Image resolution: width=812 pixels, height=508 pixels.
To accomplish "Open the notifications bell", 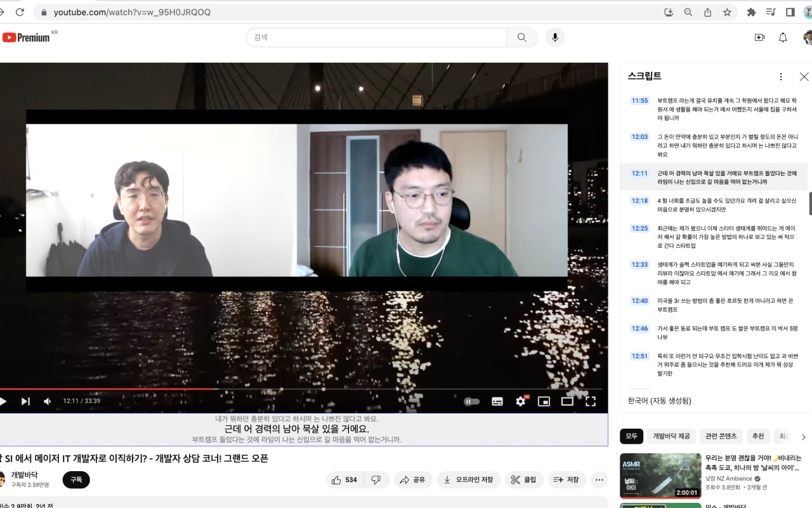I will (783, 37).
